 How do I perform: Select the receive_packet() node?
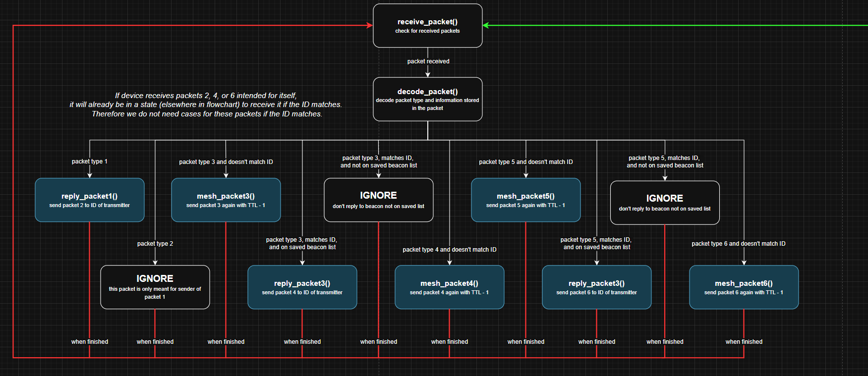(427, 26)
